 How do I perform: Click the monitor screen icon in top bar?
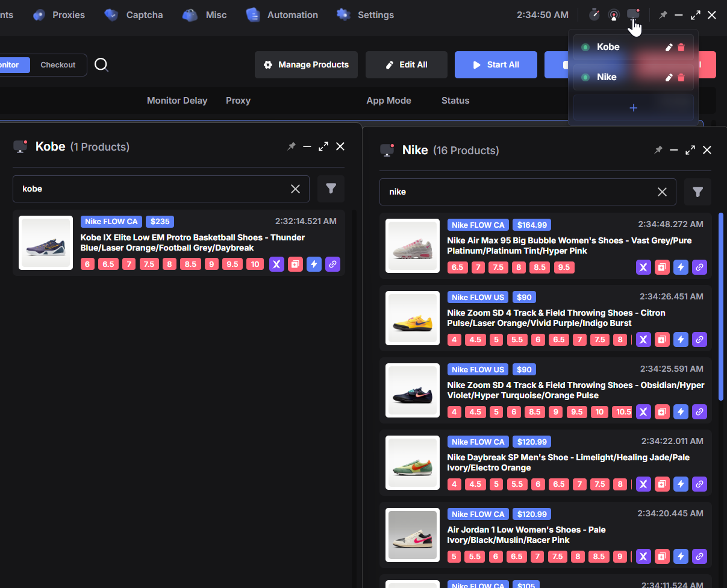[x=633, y=14]
